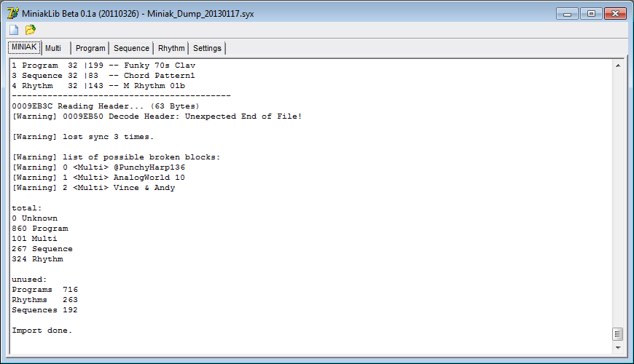Click the empty scrollbar track above the thumb
634x364 pixels.
click(x=618, y=199)
